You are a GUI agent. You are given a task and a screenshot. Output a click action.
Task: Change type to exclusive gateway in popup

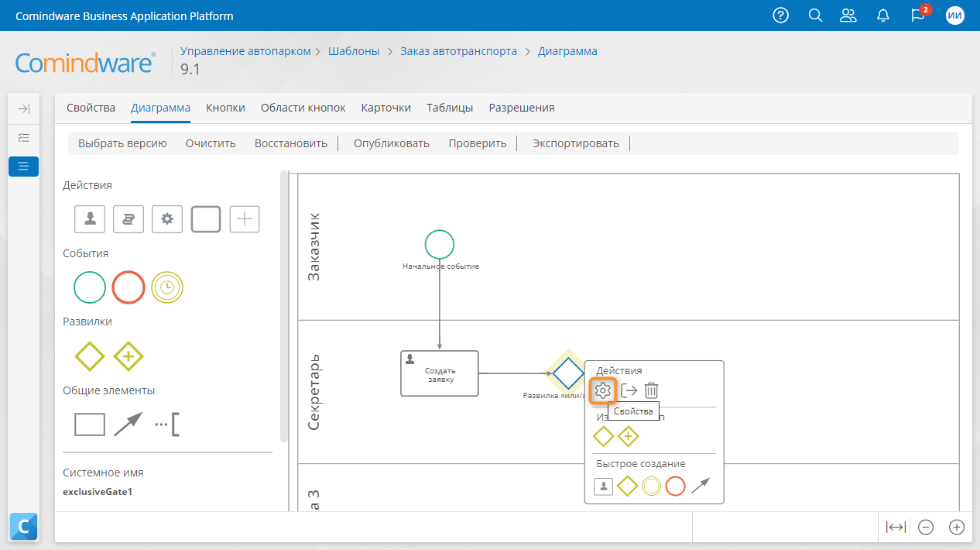tap(603, 437)
